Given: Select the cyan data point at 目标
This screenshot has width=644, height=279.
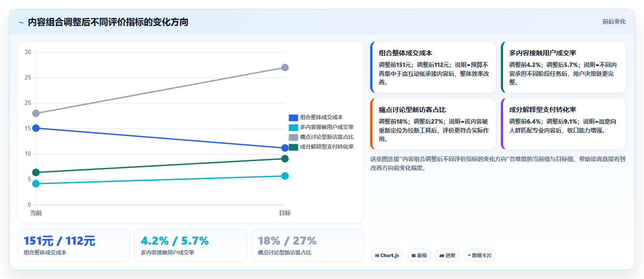Looking at the screenshot, I should (x=285, y=176).
